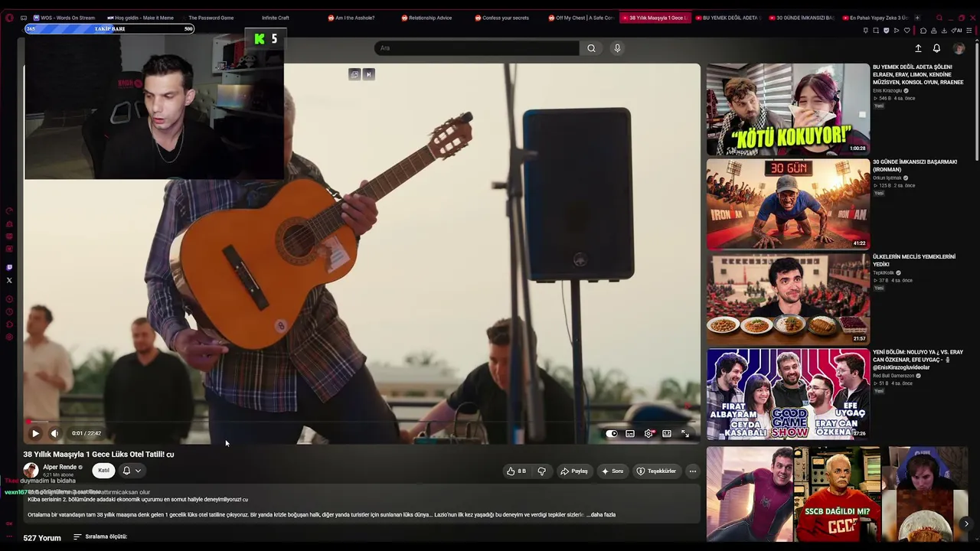The height and width of the screenshot is (551, 980).
Task: Open the Alper Rende channel avatar
Action: [31, 471]
